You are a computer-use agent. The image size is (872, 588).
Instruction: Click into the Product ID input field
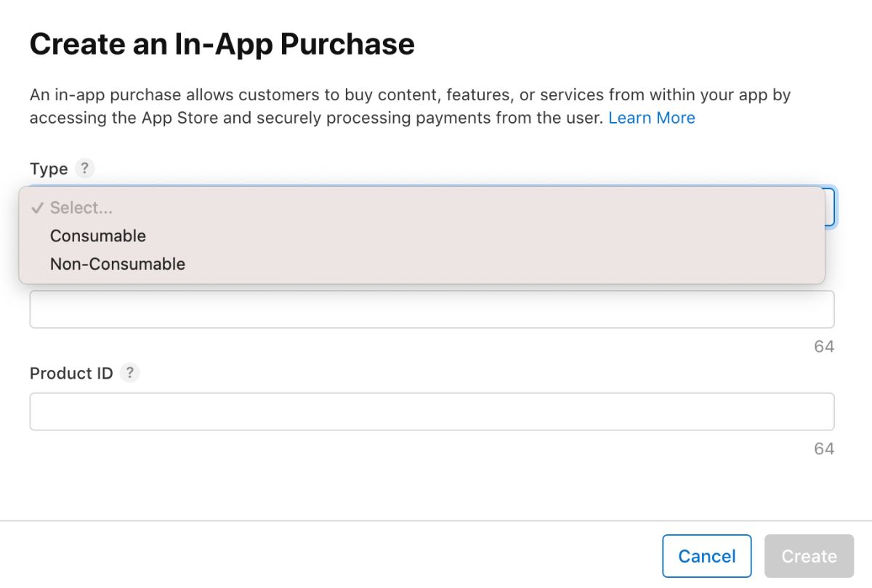click(x=432, y=411)
